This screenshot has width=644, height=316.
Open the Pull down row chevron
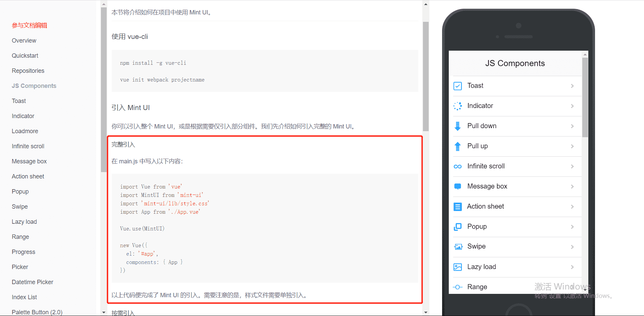coord(572,126)
